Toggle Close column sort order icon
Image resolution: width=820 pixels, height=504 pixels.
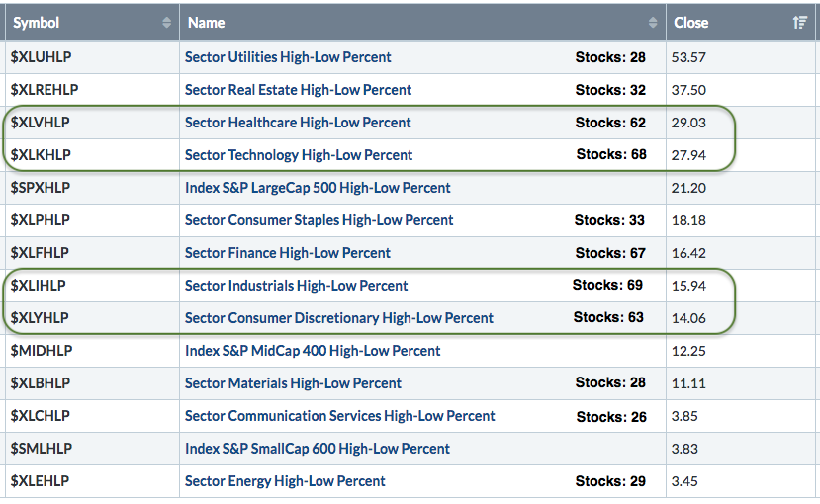[x=800, y=23]
